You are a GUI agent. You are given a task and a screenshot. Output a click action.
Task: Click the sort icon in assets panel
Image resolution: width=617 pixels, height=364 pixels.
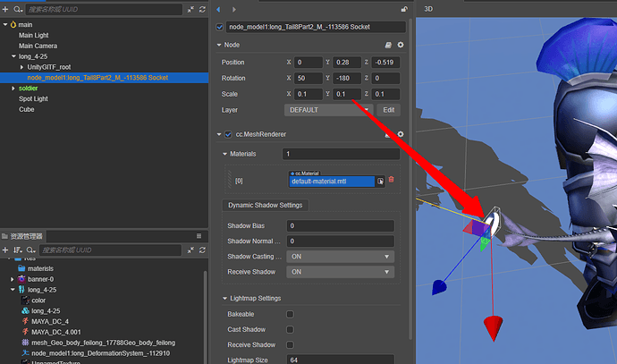[x=18, y=250]
